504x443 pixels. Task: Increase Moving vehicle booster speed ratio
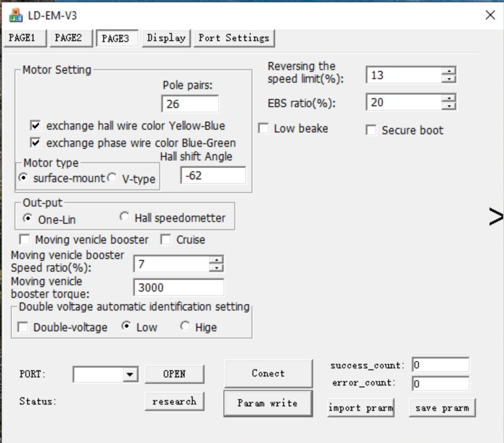217,260
